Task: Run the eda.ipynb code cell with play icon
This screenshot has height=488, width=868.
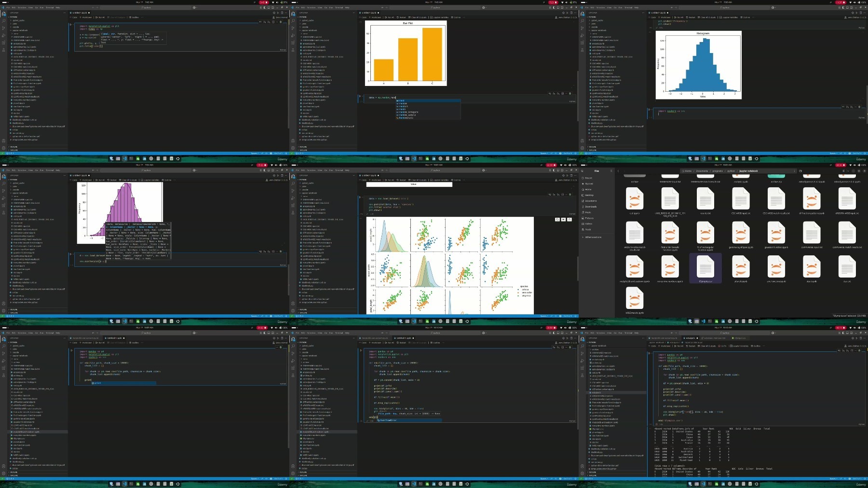Action: [x=650, y=354]
